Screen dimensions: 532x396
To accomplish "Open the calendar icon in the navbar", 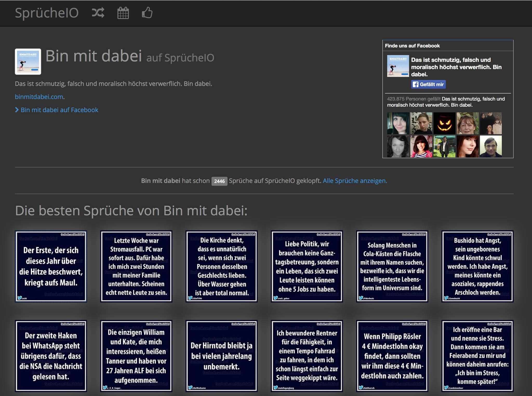I will (x=123, y=13).
